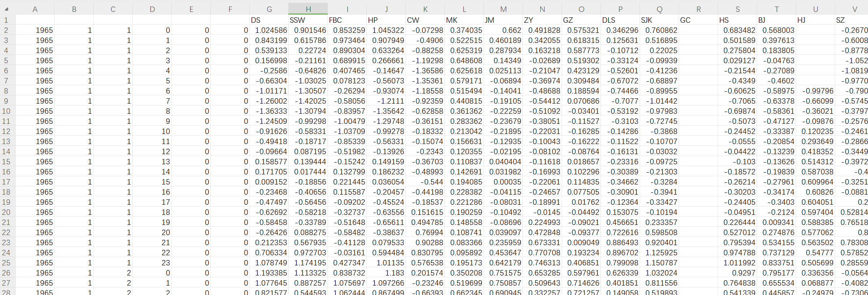Select the FBC label cell

[347, 20]
